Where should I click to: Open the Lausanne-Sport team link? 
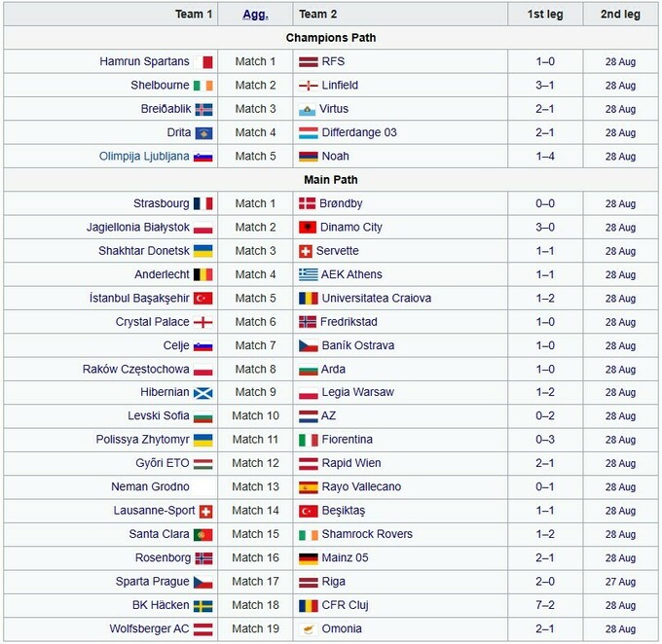pyautogui.click(x=154, y=511)
